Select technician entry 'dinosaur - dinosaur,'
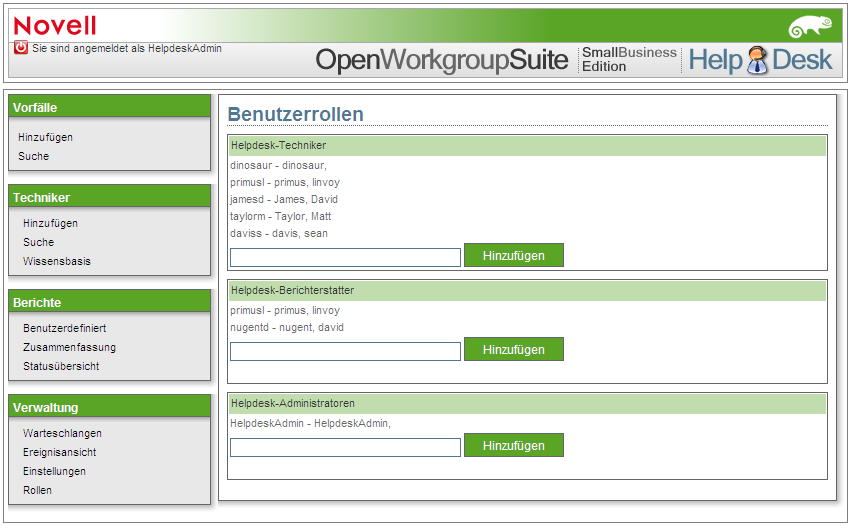 click(x=278, y=165)
